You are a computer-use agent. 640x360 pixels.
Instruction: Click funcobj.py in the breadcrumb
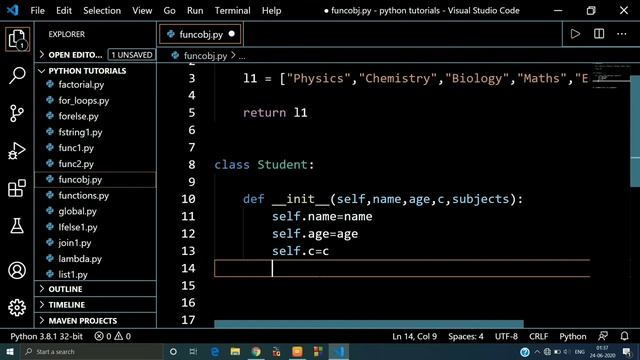tap(205, 56)
